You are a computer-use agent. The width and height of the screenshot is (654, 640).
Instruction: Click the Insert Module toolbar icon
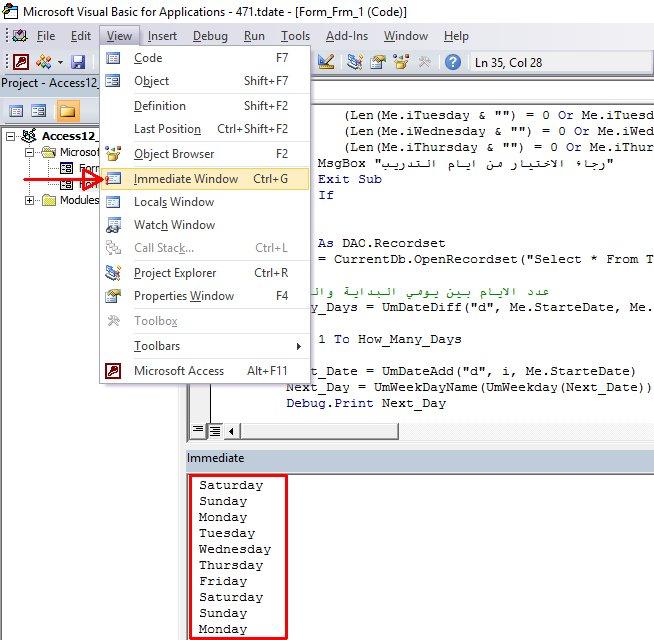(44, 62)
